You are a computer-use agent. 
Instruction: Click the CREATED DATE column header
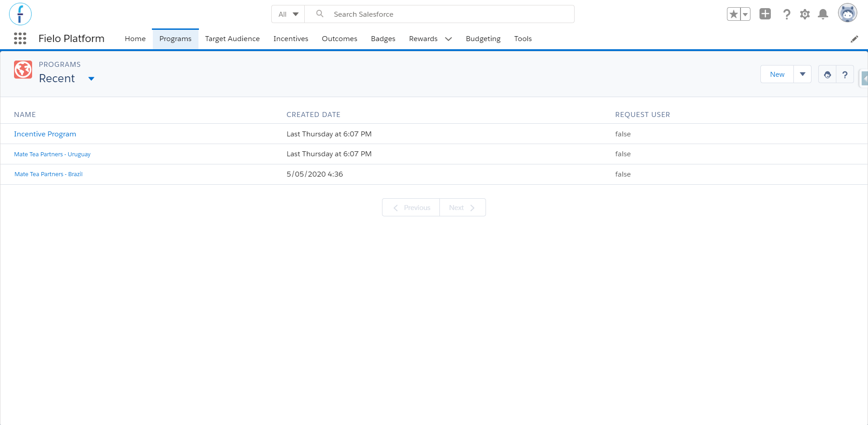point(313,115)
